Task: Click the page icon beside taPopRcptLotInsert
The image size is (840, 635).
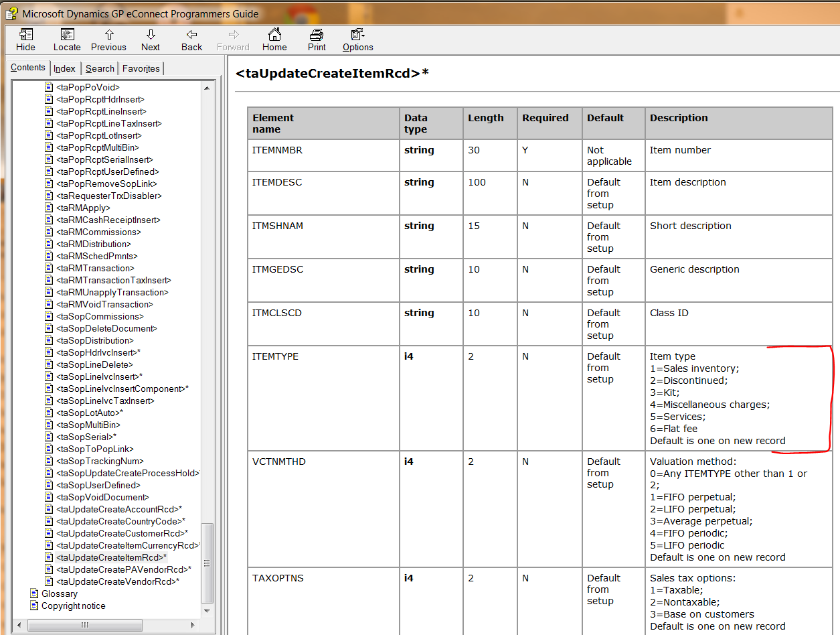Action: 48,135
